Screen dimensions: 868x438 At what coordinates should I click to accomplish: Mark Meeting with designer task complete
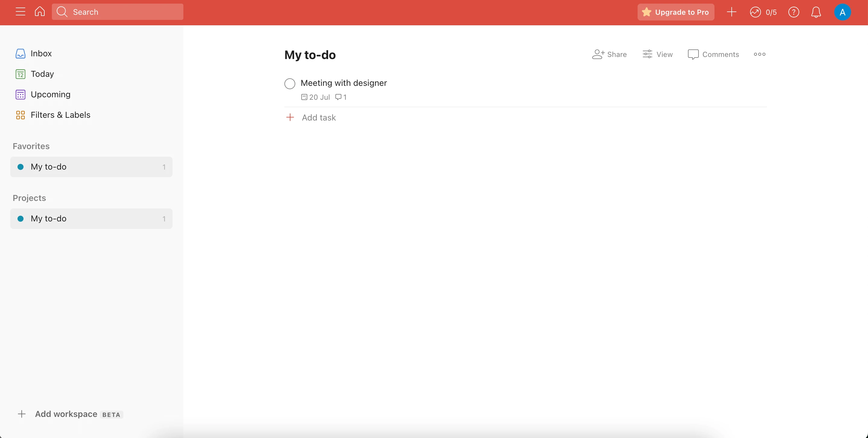pyautogui.click(x=290, y=83)
